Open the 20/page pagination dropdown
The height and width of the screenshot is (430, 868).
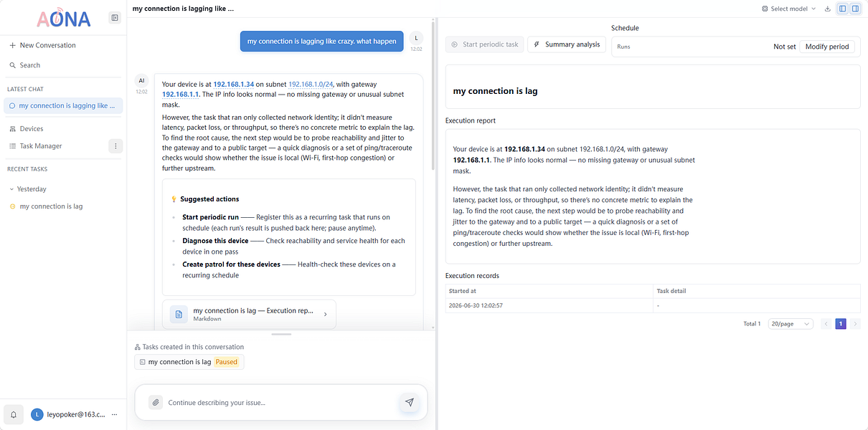point(791,324)
